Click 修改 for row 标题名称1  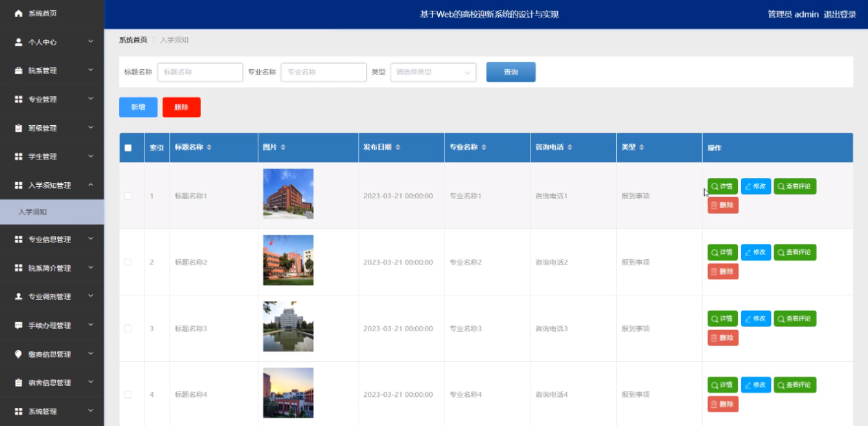pyautogui.click(x=756, y=186)
